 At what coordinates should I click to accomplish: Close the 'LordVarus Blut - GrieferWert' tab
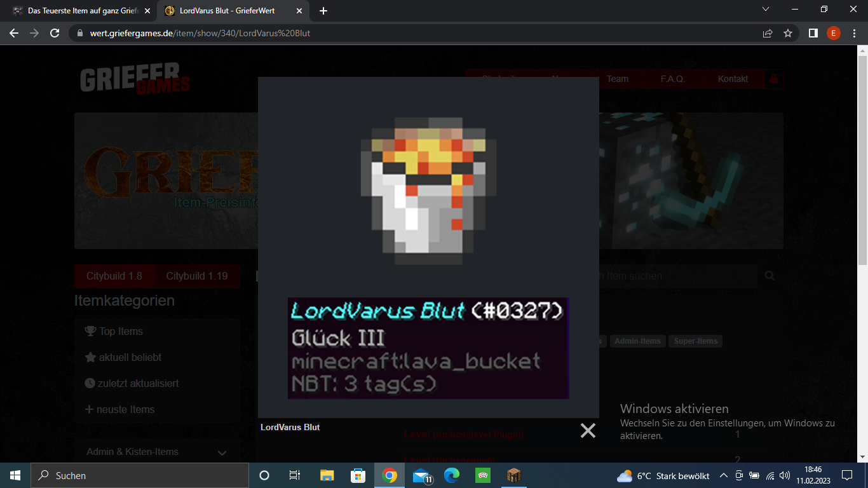pos(299,11)
